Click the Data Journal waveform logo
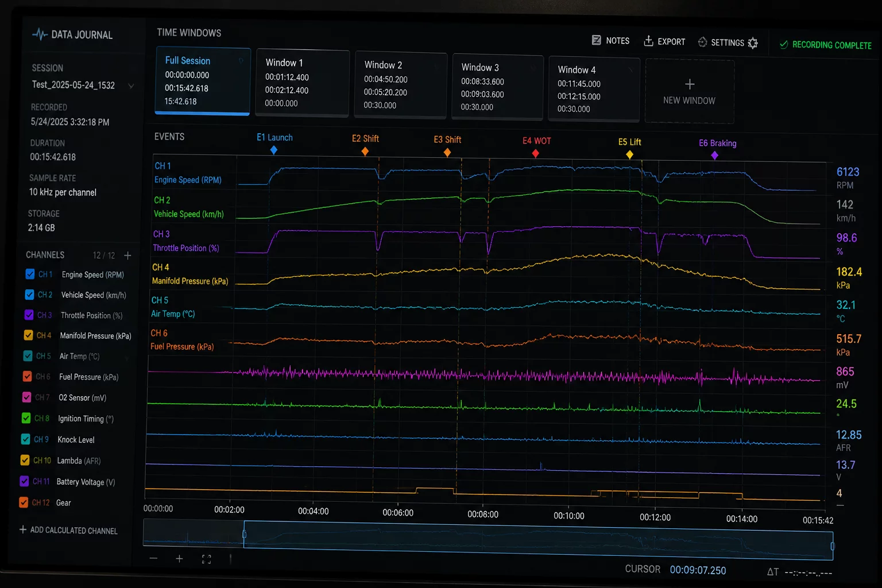This screenshot has width=882, height=588. point(40,34)
